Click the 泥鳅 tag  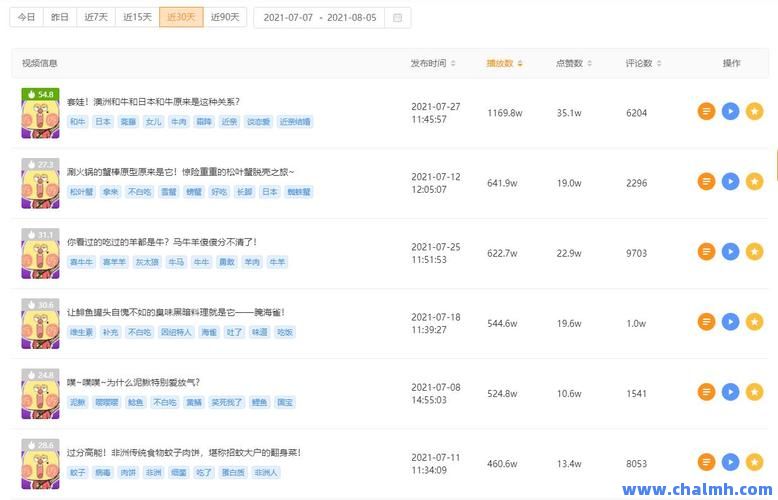point(77,402)
